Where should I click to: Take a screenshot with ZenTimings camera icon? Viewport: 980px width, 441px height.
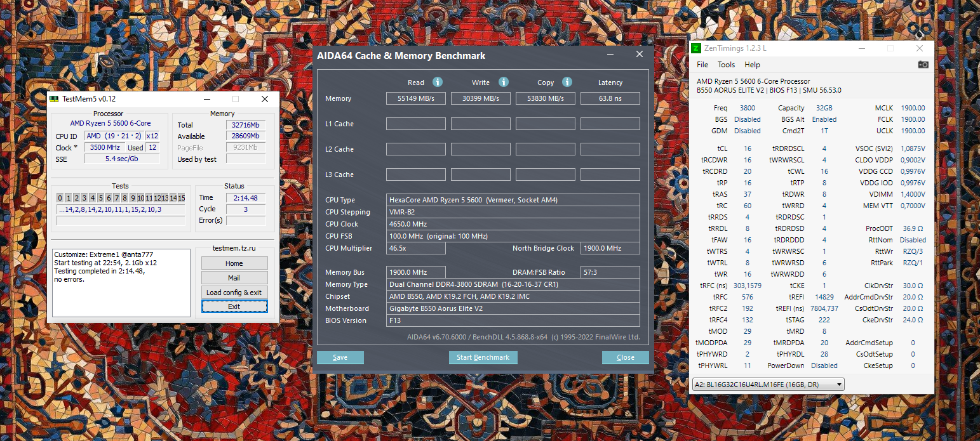click(x=923, y=65)
